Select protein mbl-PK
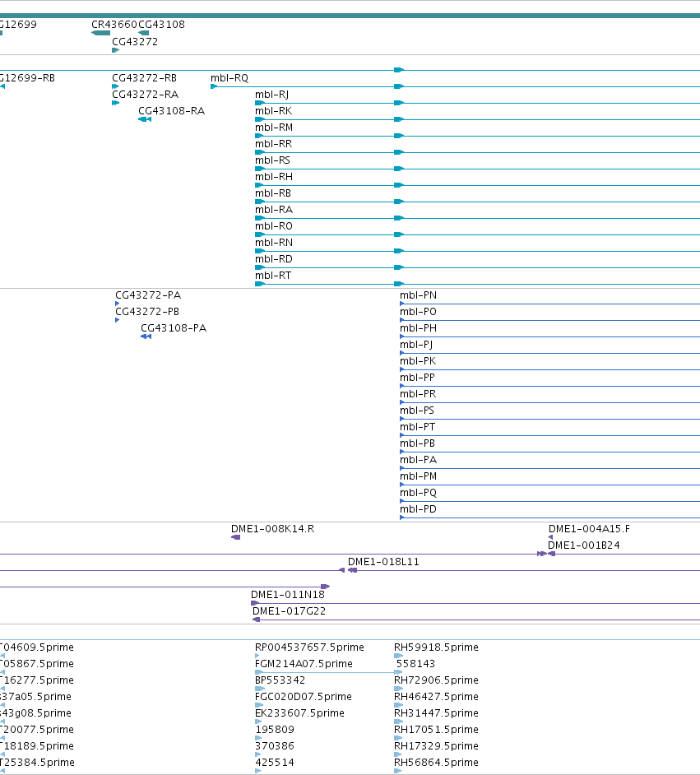 (x=418, y=361)
